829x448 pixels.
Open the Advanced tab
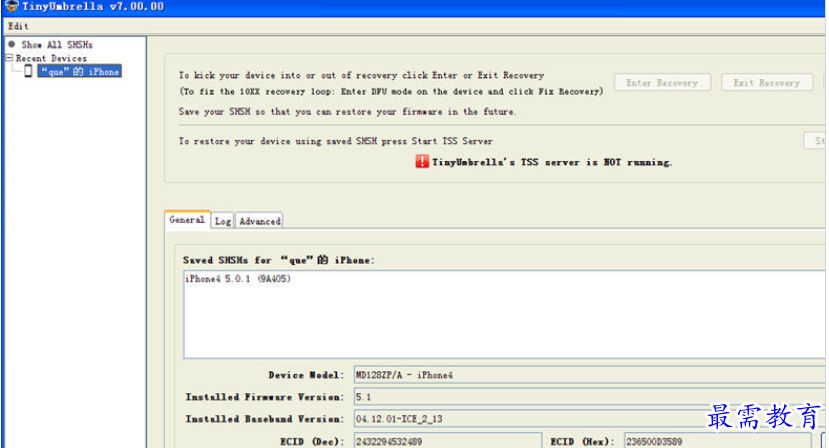pos(260,221)
